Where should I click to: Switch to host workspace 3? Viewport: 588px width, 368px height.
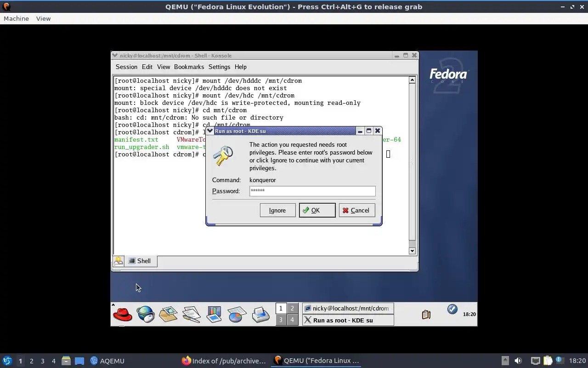click(x=42, y=361)
